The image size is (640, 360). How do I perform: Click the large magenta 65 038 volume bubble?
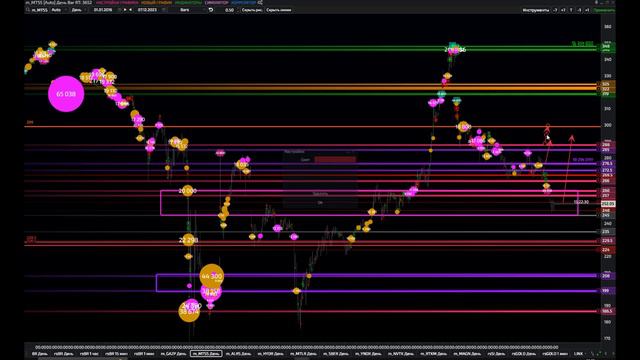pos(66,94)
